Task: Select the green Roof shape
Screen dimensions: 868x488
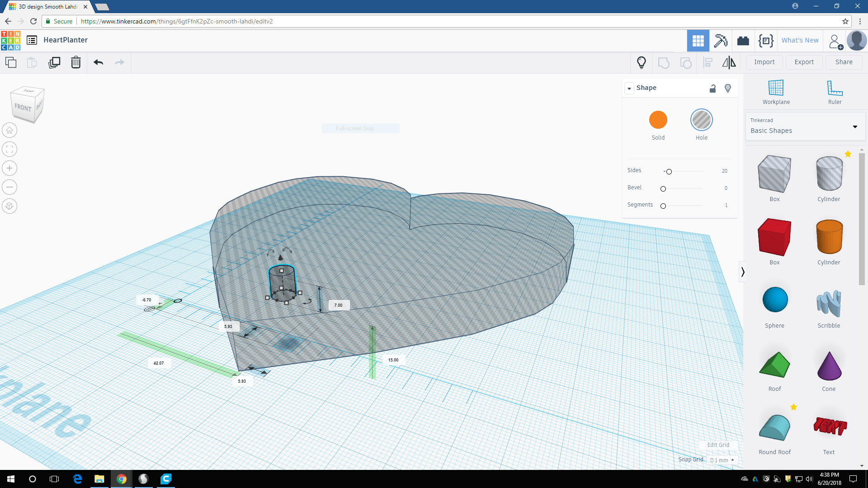Action: pyautogui.click(x=774, y=364)
